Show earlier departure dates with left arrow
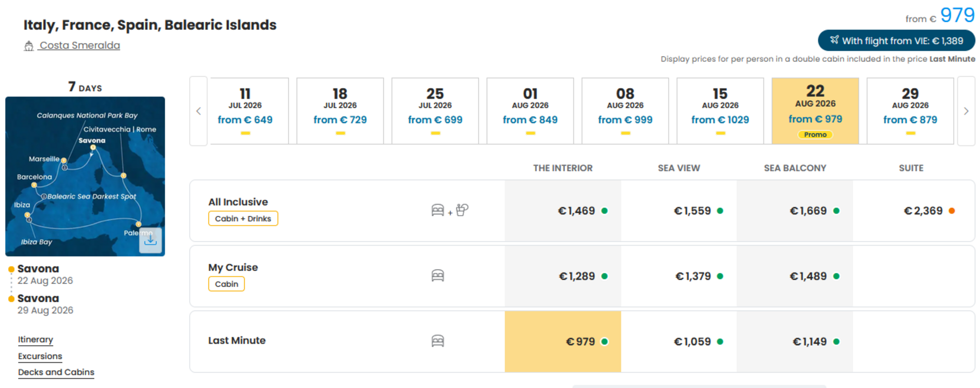This screenshot has height=388, width=980. tap(199, 111)
